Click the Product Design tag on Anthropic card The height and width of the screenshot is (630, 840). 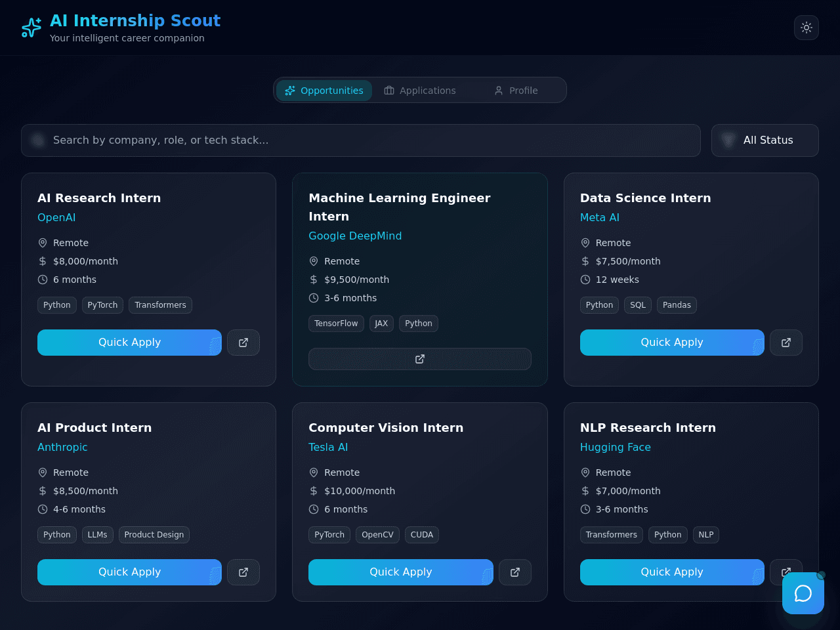click(154, 535)
